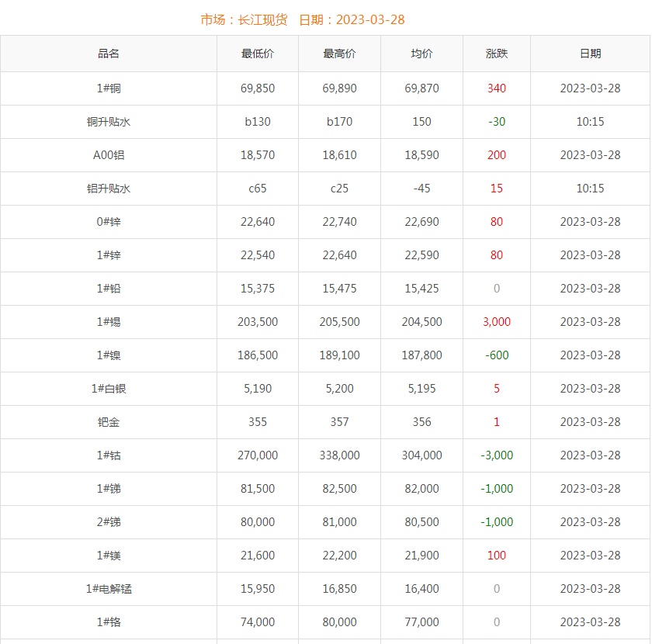652x644 pixels.
Task: Click the 品名 column header
Action: [x=109, y=54]
